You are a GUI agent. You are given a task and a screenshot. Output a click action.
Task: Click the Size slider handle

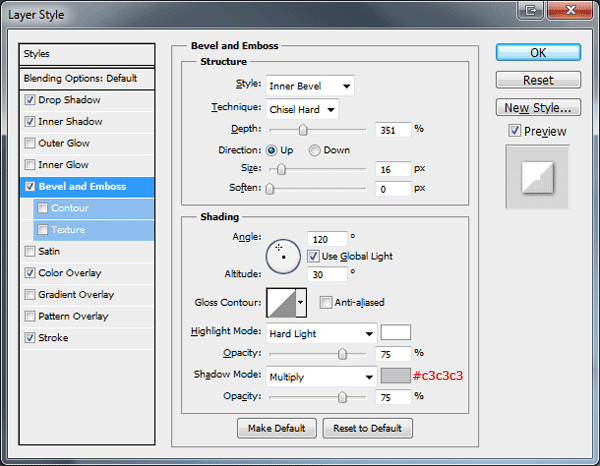281,169
